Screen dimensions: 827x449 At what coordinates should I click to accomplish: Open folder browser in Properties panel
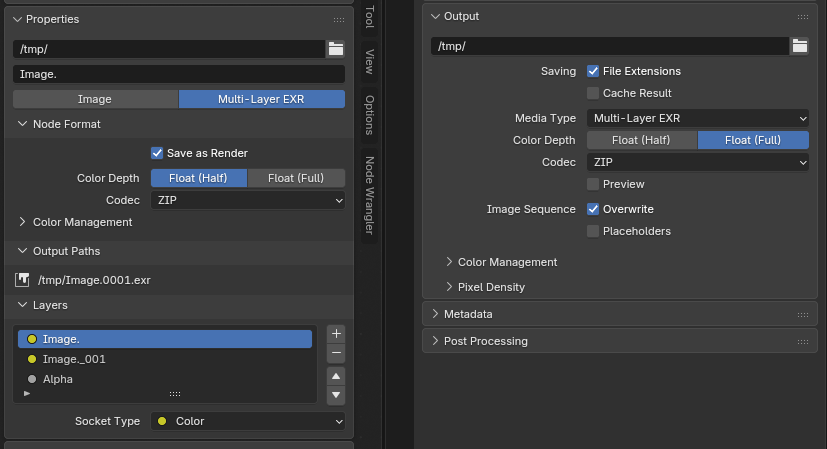pyautogui.click(x=335, y=49)
